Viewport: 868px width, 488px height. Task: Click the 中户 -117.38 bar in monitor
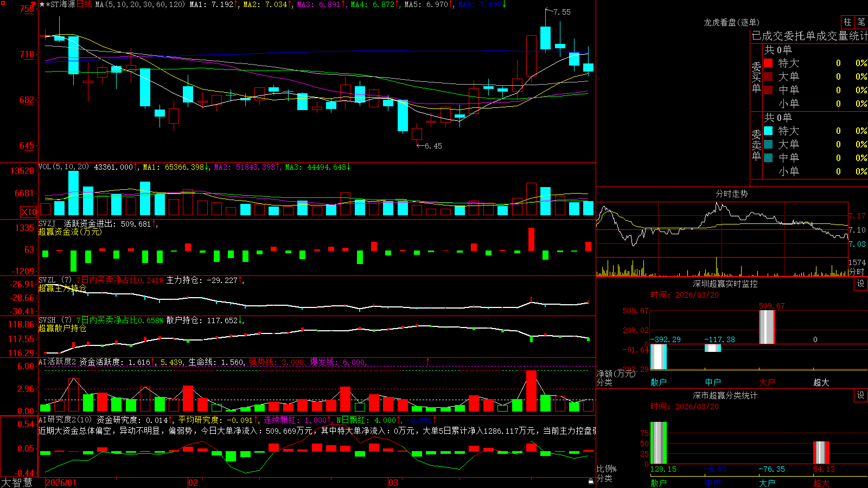[712, 348]
